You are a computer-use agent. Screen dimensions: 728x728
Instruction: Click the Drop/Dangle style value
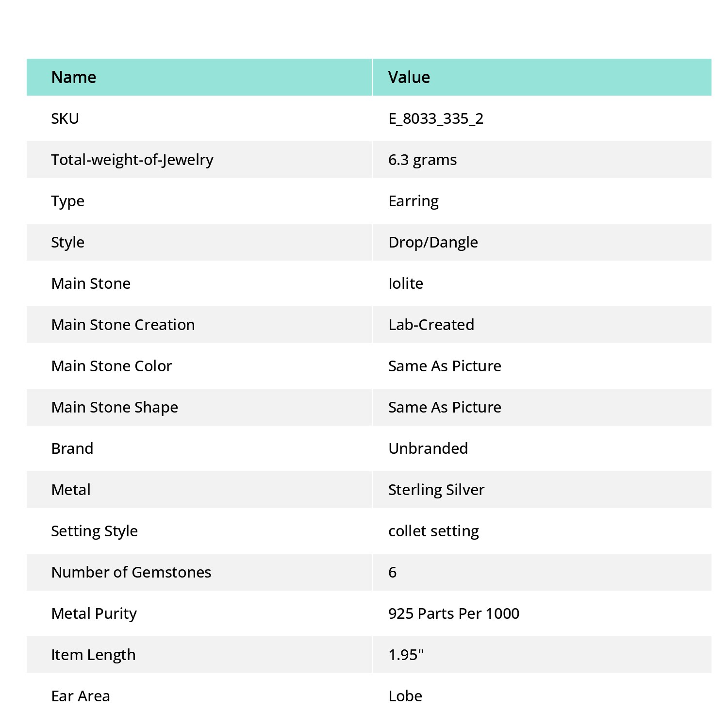click(433, 242)
